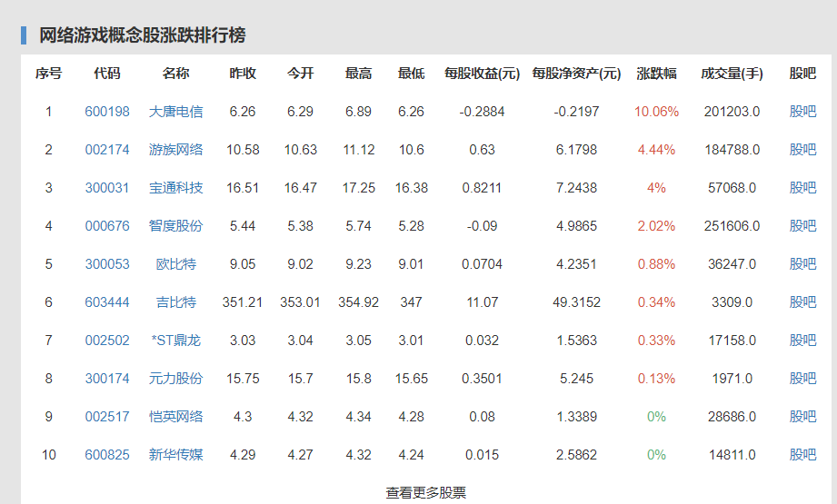Click 查看更多股票 to view more stocks
The image size is (837, 504).
pyautogui.click(x=426, y=492)
